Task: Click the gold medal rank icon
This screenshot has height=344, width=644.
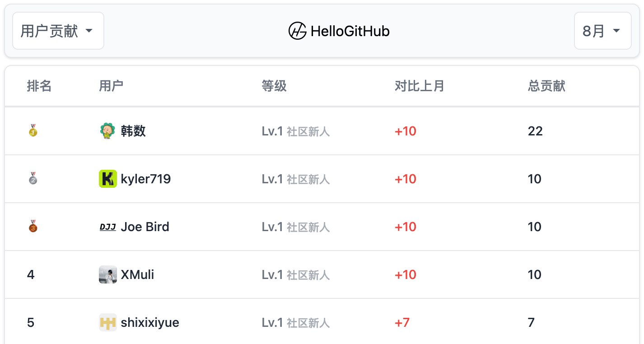Action: (33, 131)
